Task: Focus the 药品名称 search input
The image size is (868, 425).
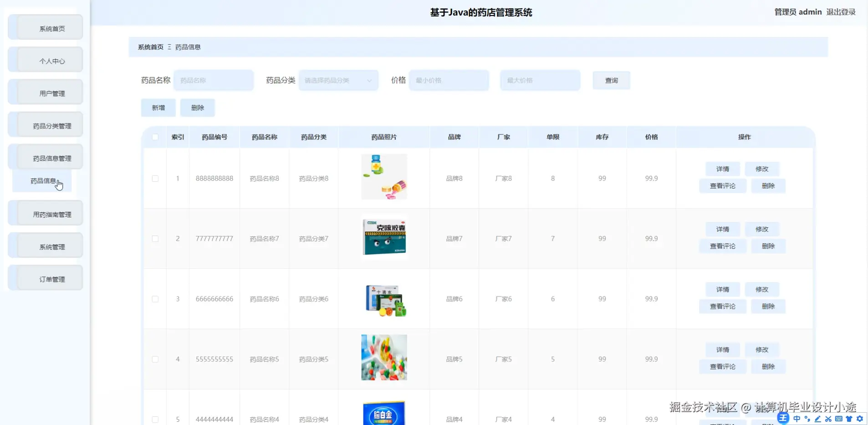Action: coord(214,80)
